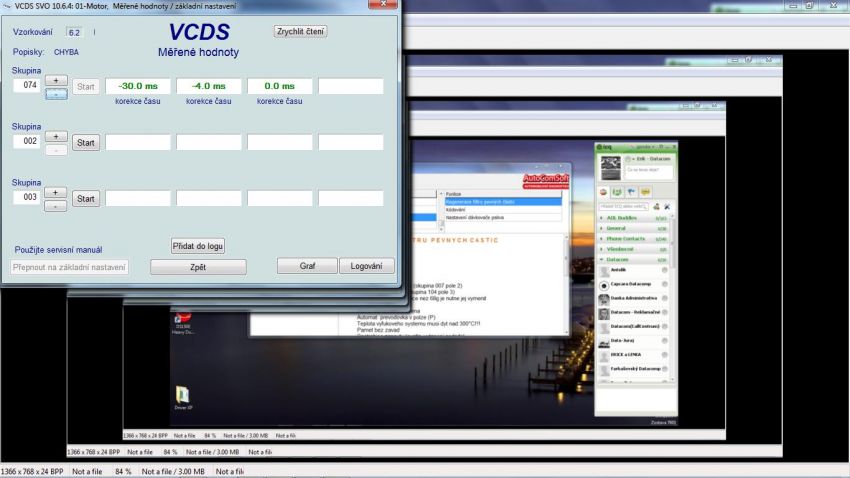Decrease group 003 with minus button
The image size is (850, 478).
pyautogui.click(x=56, y=205)
